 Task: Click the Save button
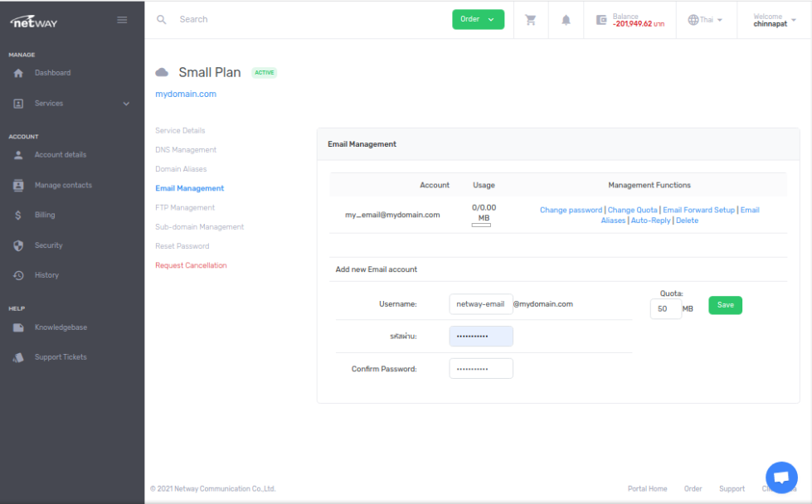pos(725,305)
